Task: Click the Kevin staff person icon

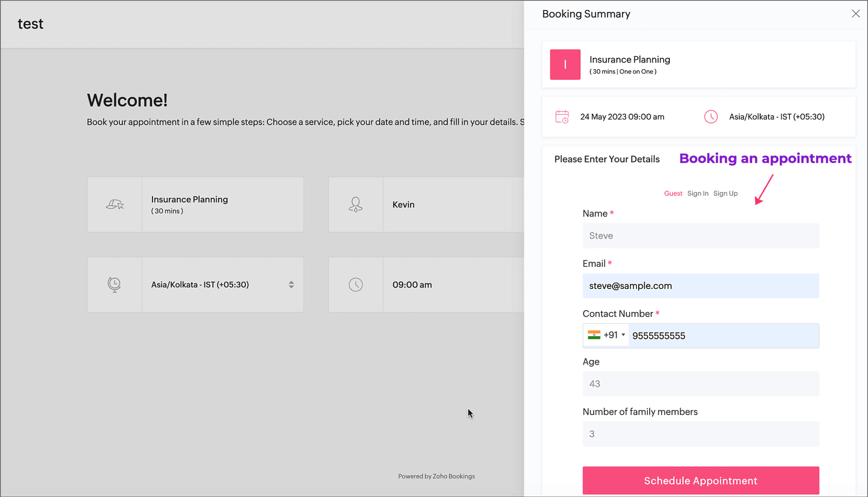Action: 355,205
